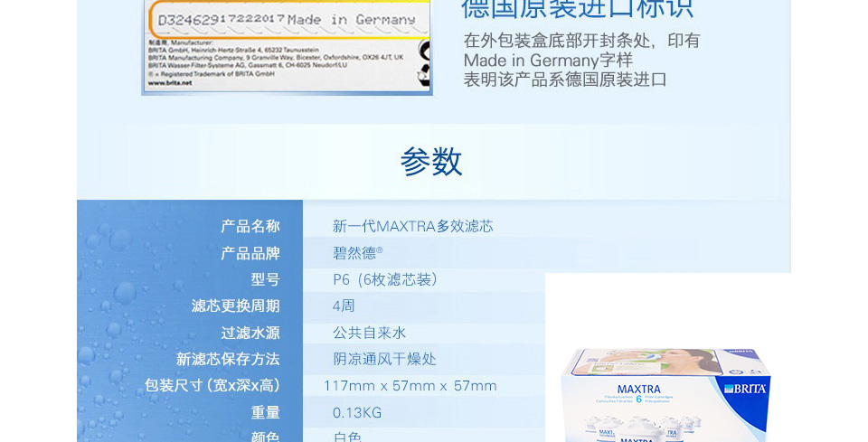Click the line 表明该产品系德国原装进口
Screen dimensions: 868x442
pos(565,80)
